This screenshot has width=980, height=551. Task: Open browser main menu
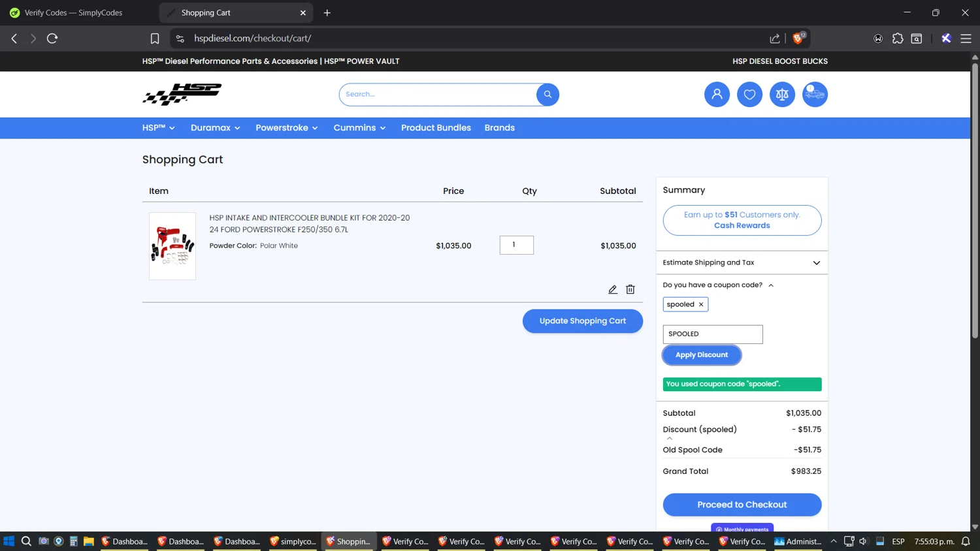point(966,39)
